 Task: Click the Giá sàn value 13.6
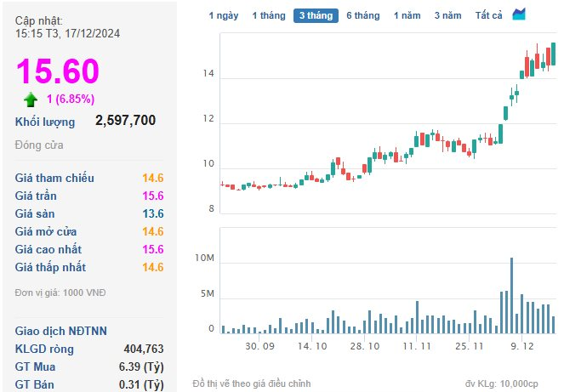coord(153,213)
